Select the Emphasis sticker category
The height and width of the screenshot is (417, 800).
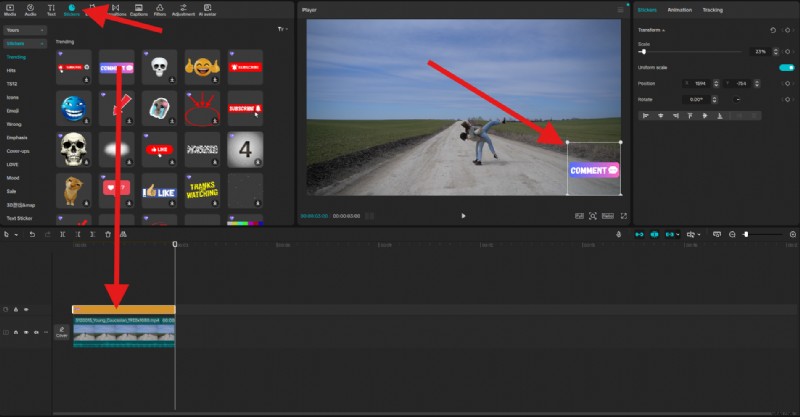pyautogui.click(x=17, y=138)
